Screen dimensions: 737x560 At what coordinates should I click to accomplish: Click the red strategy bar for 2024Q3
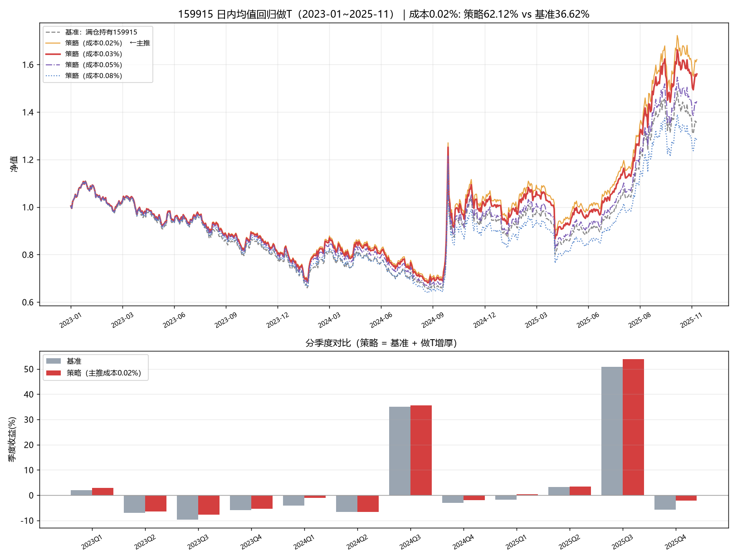(x=421, y=450)
